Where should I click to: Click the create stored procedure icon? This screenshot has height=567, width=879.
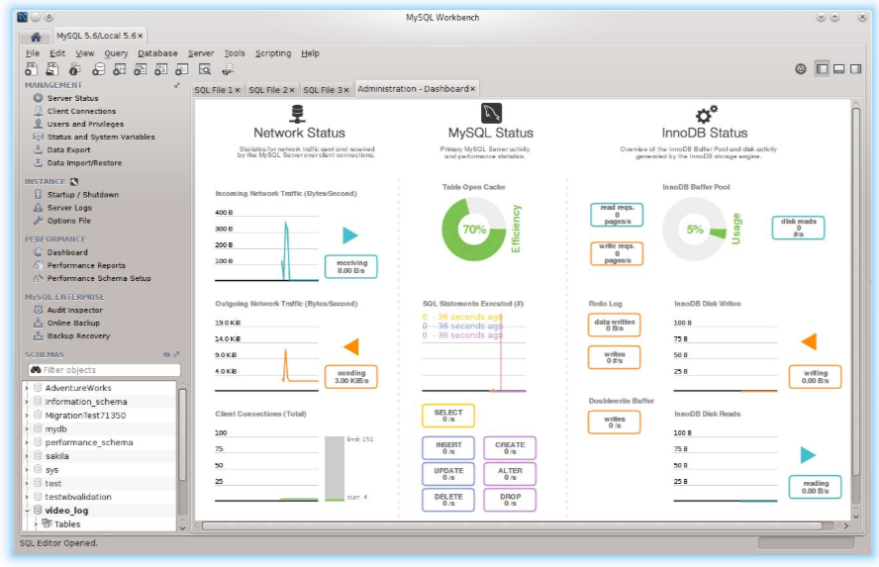click(x=161, y=69)
